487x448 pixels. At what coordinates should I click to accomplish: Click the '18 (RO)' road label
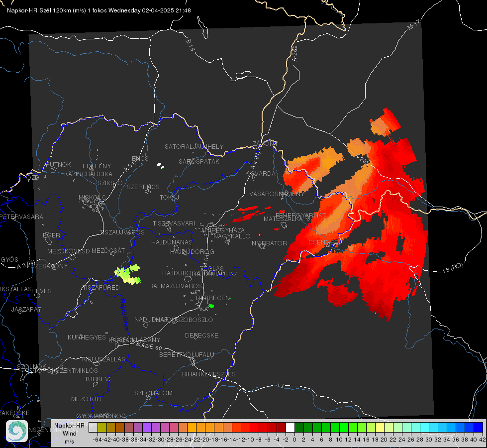(453, 268)
